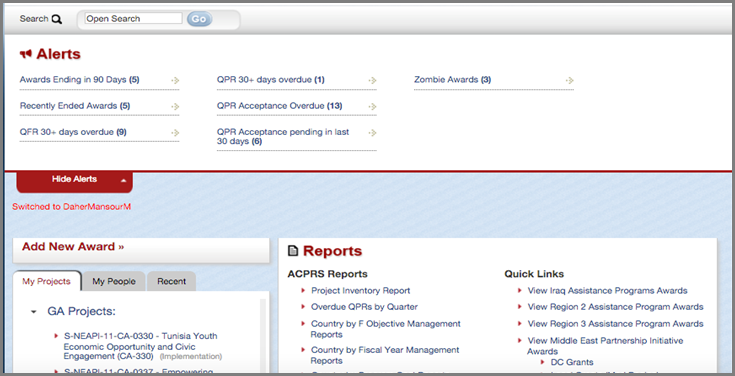The image size is (735, 376).
Task: Click the search magnifier icon
Action: [57, 19]
